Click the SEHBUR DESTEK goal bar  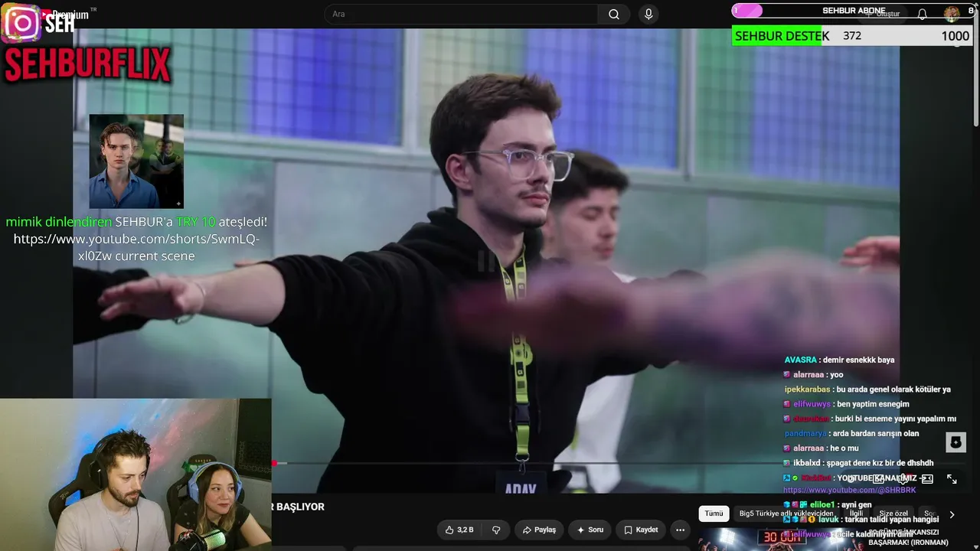point(852,36)
